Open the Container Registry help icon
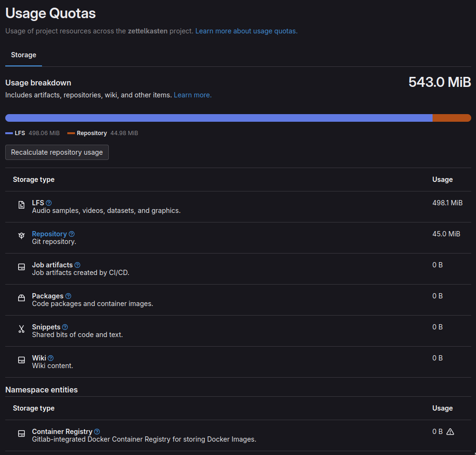This screenshot has height=455, width=476. pos(97,432)
